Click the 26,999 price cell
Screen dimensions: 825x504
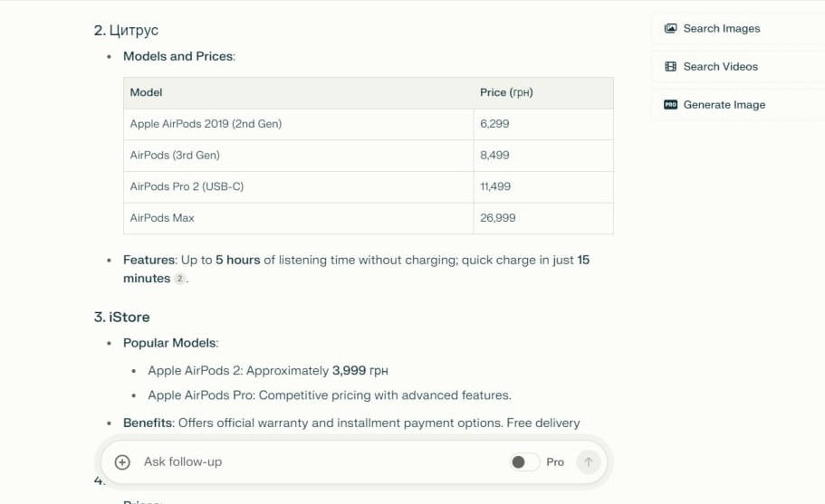pos(498,218)
